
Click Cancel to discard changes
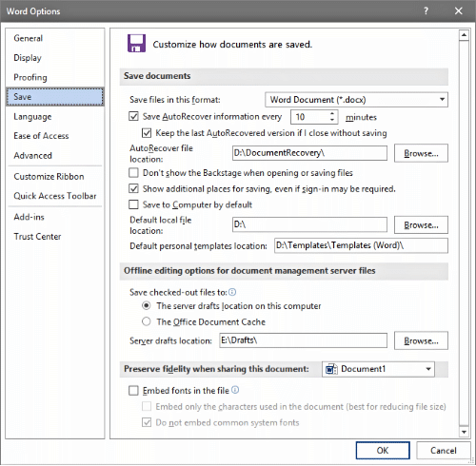click(x=443, y=451)
